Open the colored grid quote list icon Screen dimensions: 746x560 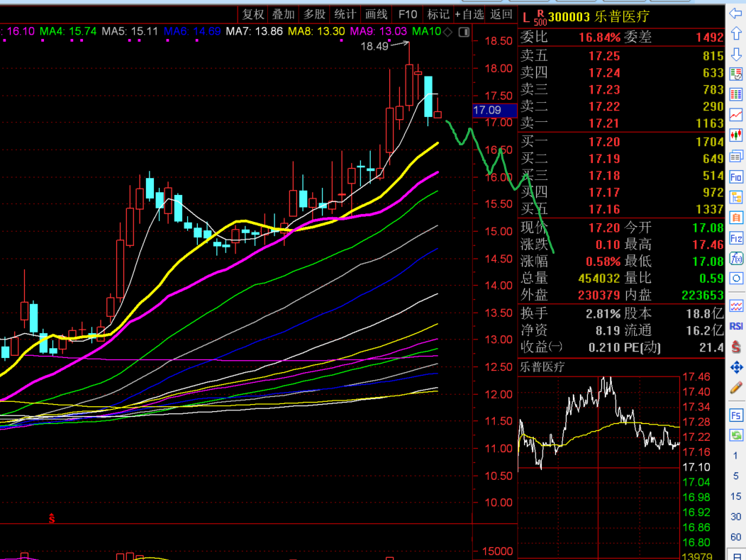click(x=735, y=94)
